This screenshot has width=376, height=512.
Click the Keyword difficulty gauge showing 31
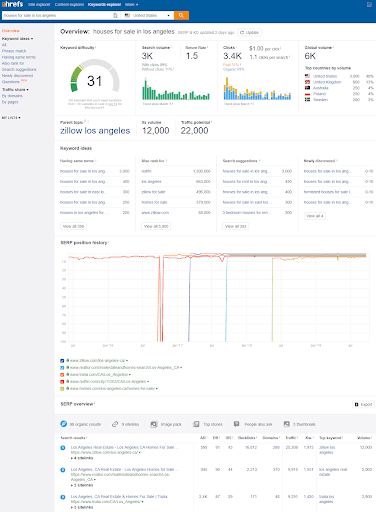click(95, 77)
